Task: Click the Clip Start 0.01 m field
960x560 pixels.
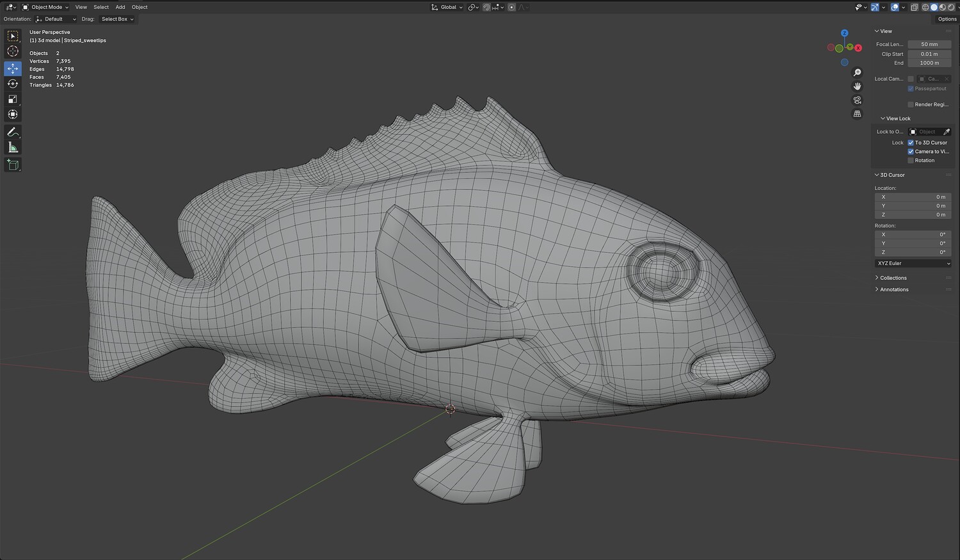Action: tap(929, 54)
